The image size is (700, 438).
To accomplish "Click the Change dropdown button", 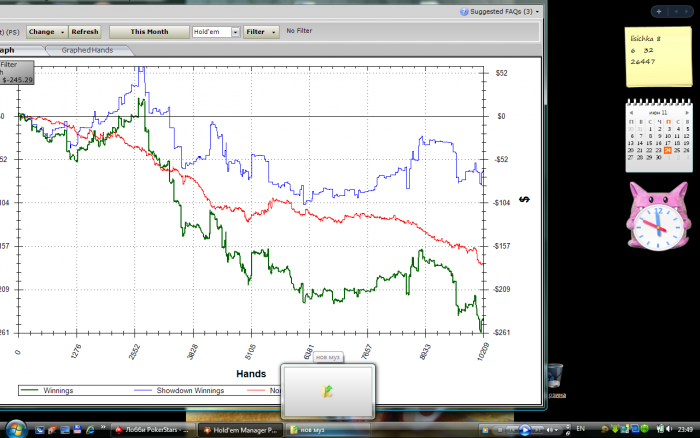I will [x=46, y=32].
